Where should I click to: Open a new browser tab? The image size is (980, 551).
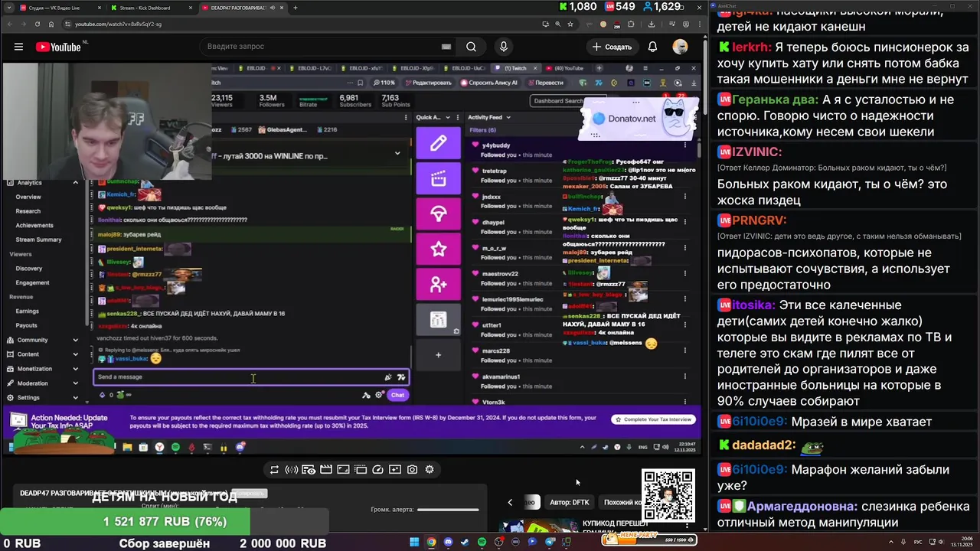point(296,8)
